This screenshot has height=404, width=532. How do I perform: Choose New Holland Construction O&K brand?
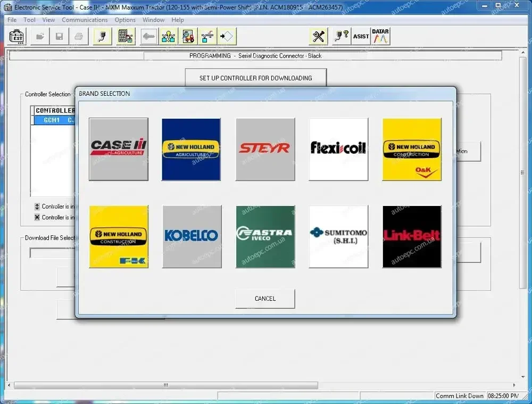point(412,150)
